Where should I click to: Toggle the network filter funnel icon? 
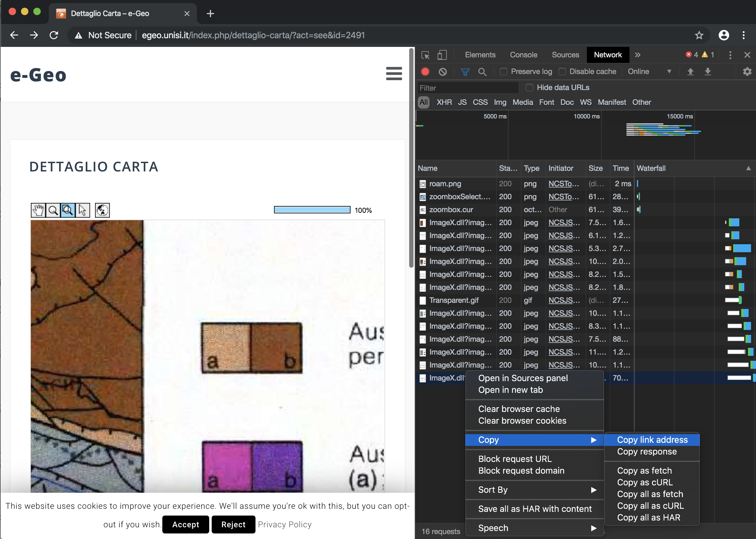465,72
